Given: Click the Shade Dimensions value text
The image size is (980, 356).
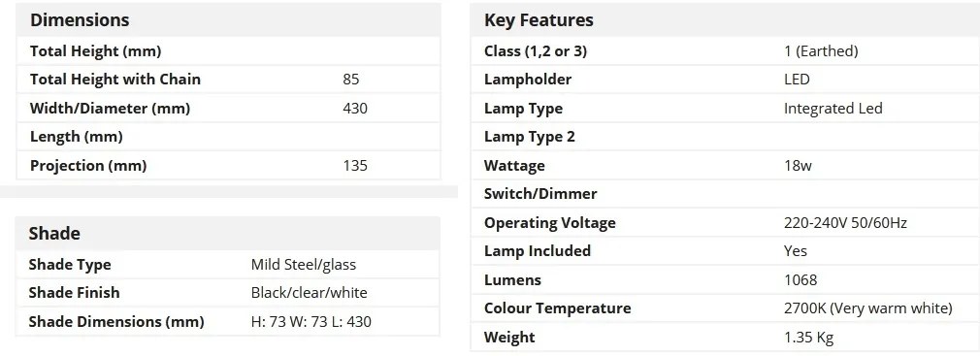Looking at the screenshot, I should tap(310, 322).
